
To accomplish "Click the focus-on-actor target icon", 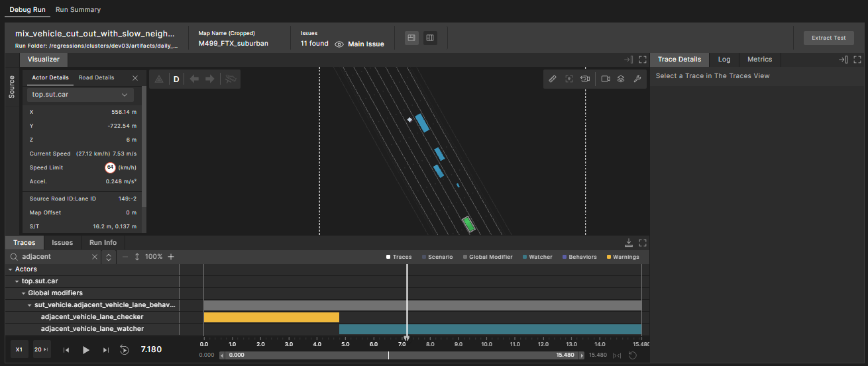I will (569, 79).
